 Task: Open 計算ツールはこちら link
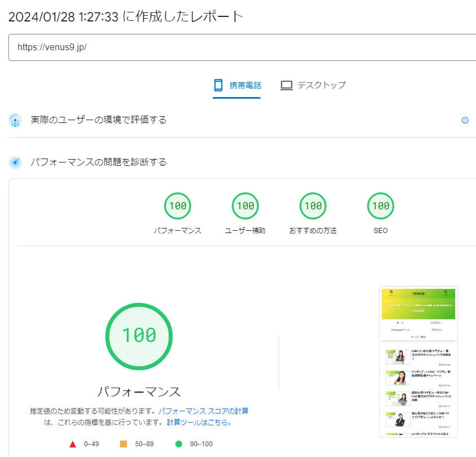pos(199,422)
